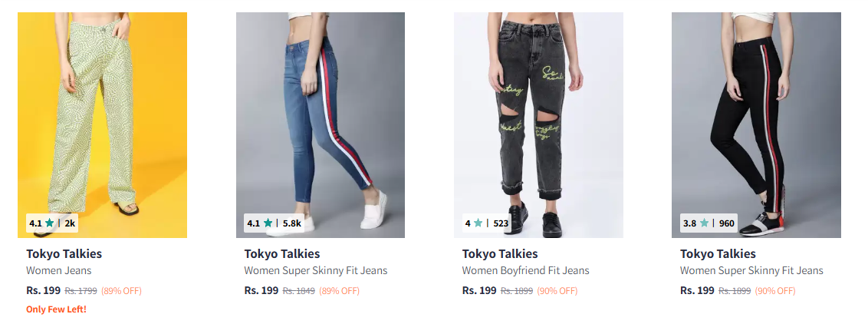
Task: Click the star icon on the 4.1 | 2k rating
Action: 50,223
